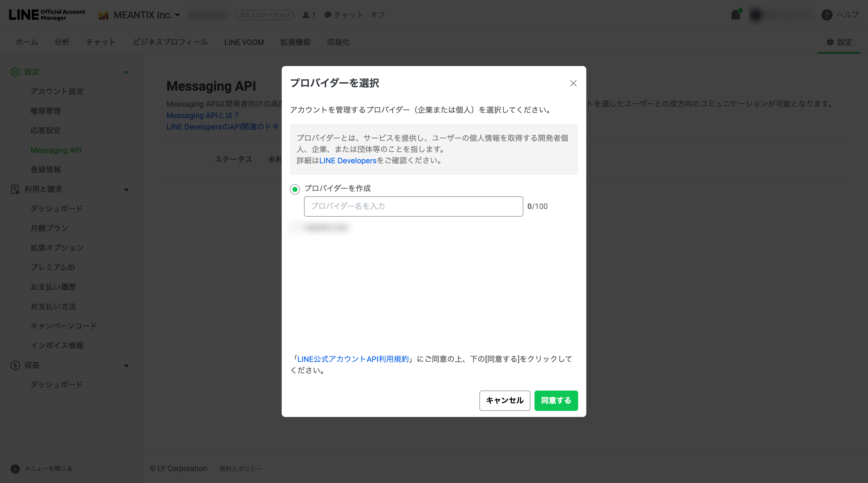Viewport: 868px width, 483px height.
Task: Open the 拡張機能 tab
Action: 295,42
